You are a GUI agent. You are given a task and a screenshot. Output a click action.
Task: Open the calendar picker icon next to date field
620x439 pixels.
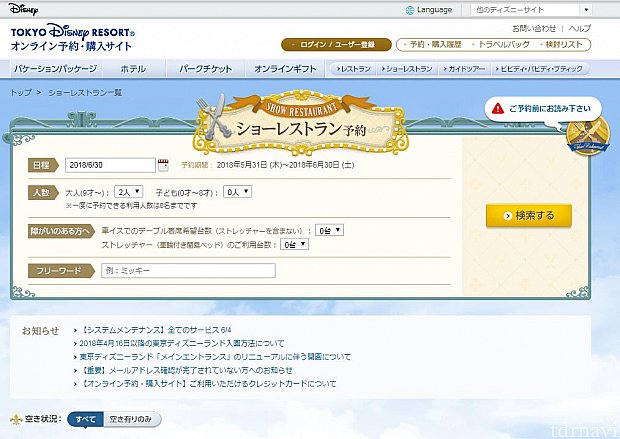[x=163, y=165]
